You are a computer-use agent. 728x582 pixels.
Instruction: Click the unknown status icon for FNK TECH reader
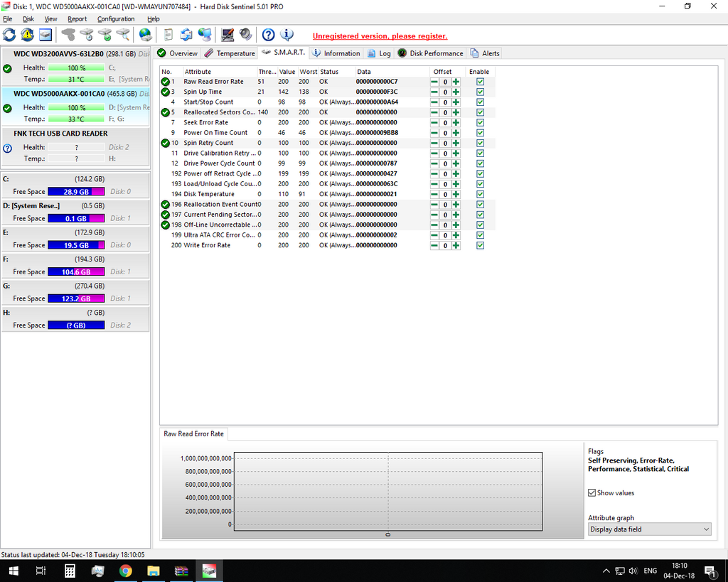[x=7, y=149]
